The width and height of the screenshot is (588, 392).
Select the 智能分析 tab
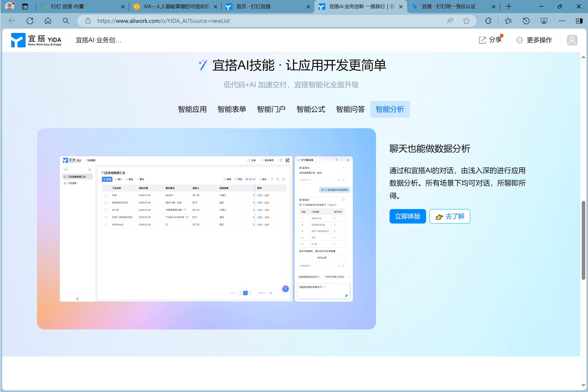tap(390, 109)
